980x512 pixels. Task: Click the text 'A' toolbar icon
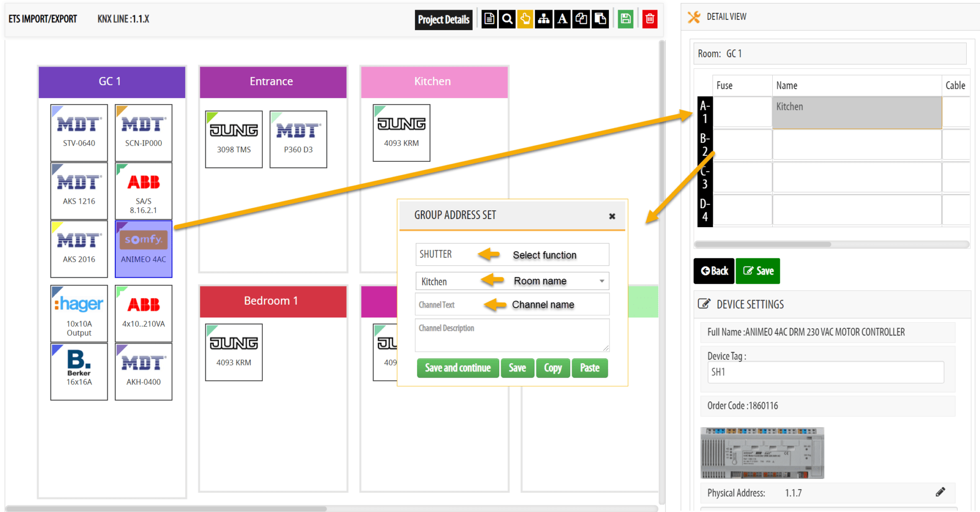562,19
